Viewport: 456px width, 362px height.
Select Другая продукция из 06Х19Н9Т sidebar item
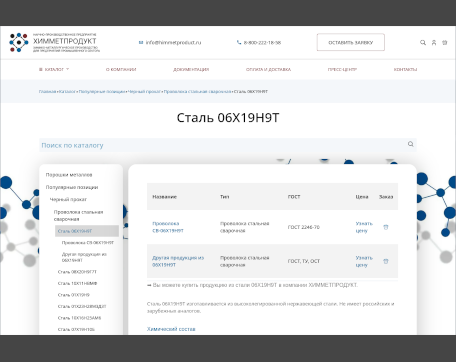pyautogui.click(x=84, y=257)
